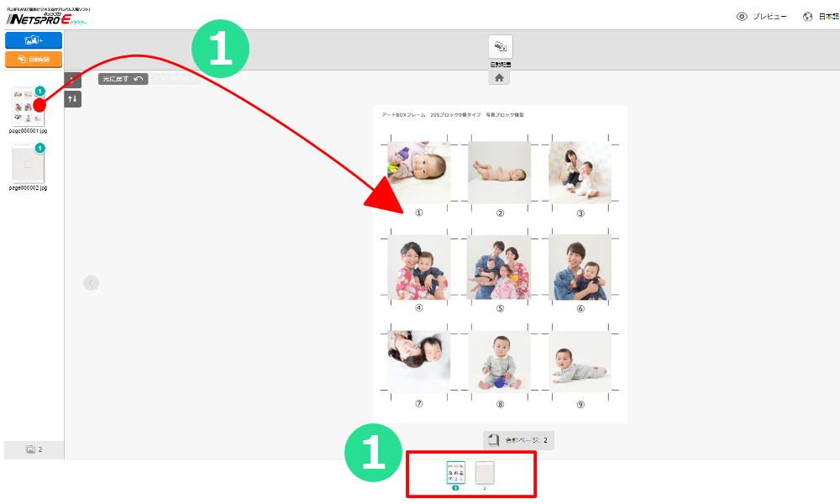This screenshot has height=504, width=840.
Task: Expand the side panel with the arrow tab
Action: 73,79
